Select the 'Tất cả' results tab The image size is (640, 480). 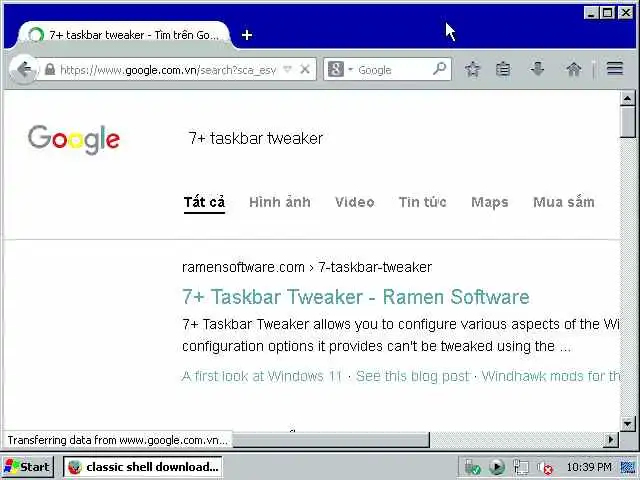tap(204, 202)
